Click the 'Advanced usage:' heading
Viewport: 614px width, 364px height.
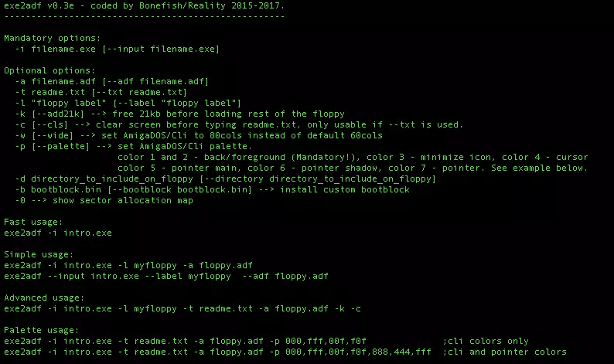coord(44,298)
